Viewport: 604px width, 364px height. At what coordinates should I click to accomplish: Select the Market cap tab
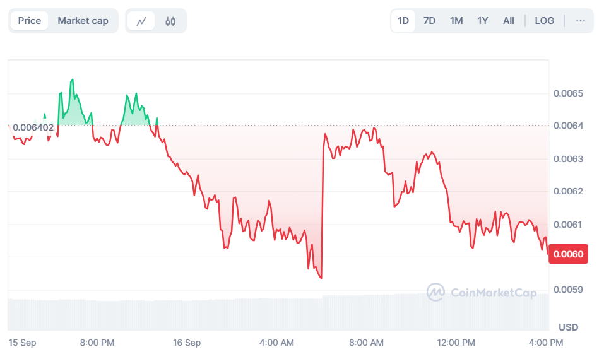click(83, 21)
